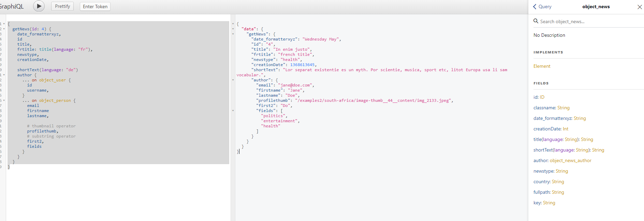Viewport: 644px width, 221px height.
Task: Close the object_news documentation panel
Action: point(640,7)
